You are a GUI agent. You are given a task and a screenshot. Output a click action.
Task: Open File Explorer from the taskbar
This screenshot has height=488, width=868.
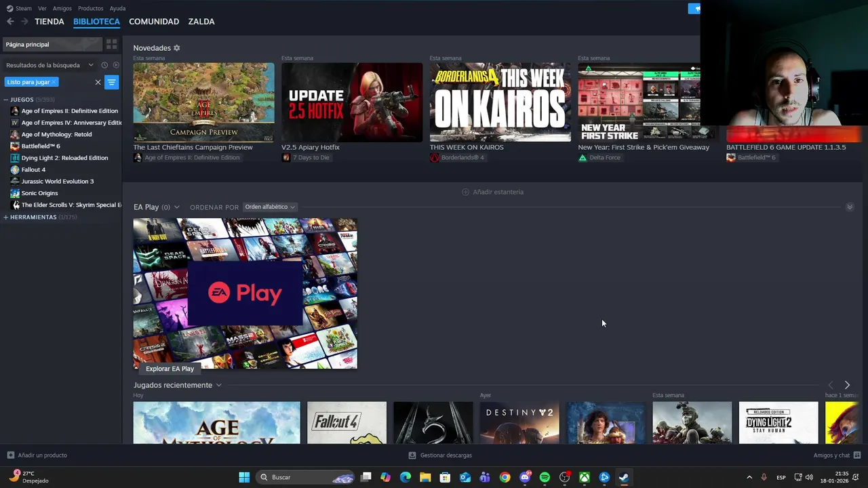[425, 477]
